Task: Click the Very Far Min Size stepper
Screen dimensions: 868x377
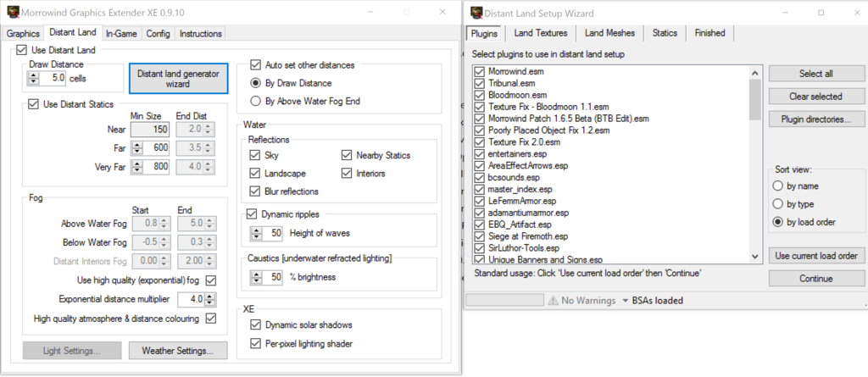Action: point(136,167)
